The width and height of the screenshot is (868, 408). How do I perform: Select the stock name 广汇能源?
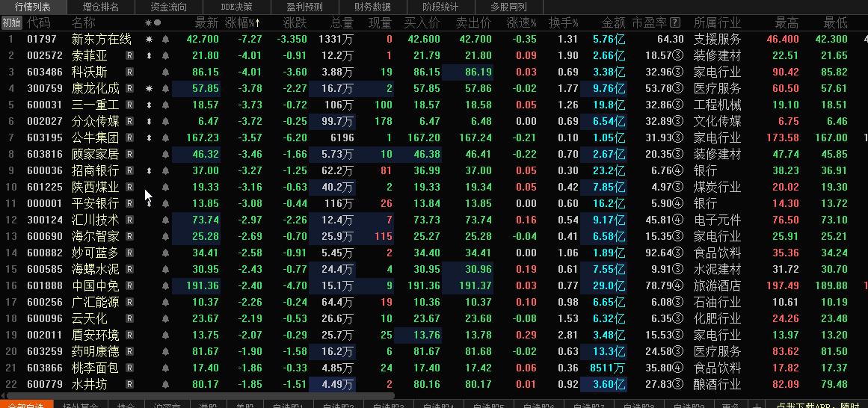[95, 302]
